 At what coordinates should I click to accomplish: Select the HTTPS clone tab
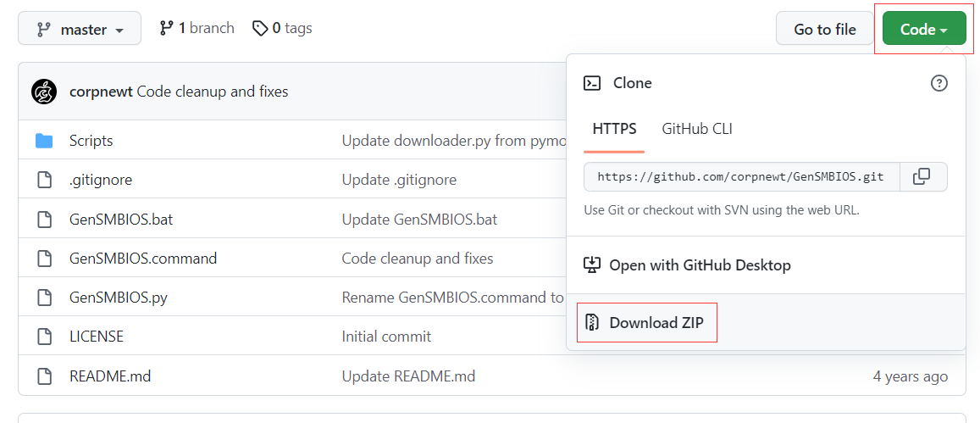(614, 129)
